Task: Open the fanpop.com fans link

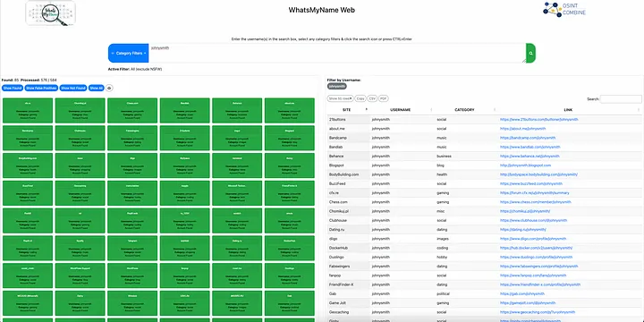Action: pos(533,275)
